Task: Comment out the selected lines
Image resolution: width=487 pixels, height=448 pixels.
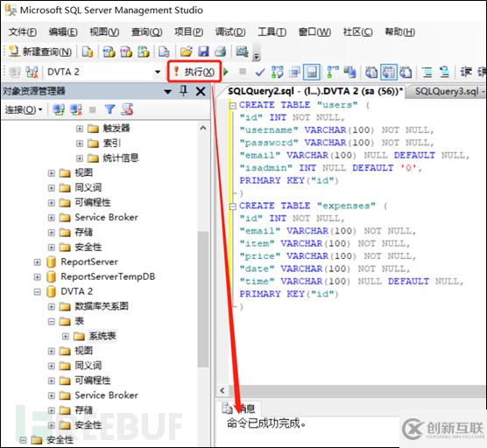Action: (x=427, y=73)
